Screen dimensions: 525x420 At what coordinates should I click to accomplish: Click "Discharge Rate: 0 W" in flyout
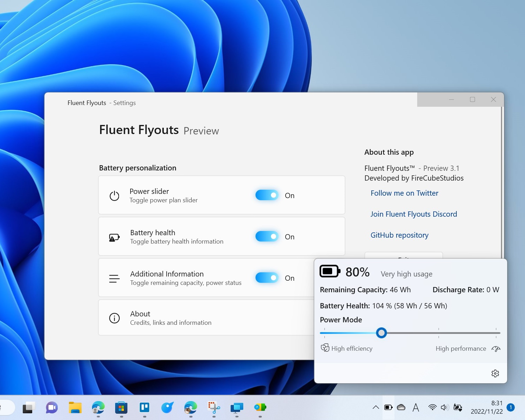coord(466,290)
